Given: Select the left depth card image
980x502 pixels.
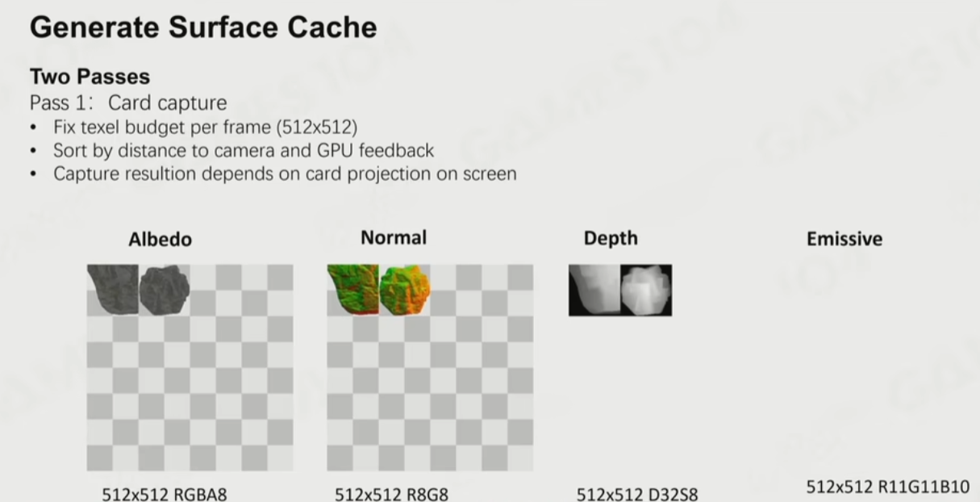Looking at the screenshot, I should pyautogui.click(x=594, y=290).
